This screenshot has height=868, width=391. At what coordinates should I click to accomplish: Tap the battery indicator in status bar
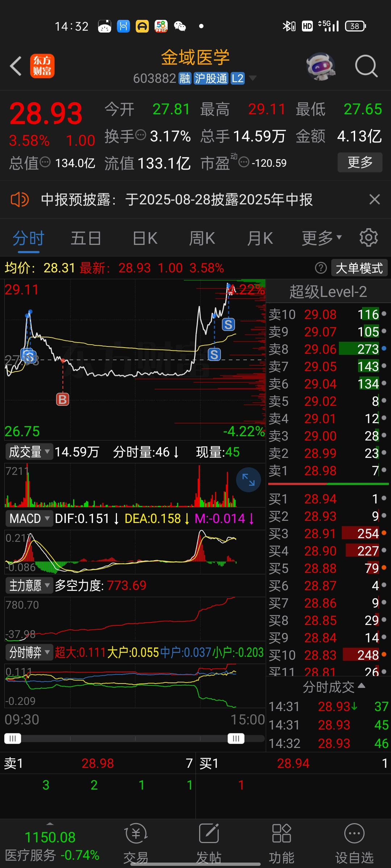(x=356, y=26)
